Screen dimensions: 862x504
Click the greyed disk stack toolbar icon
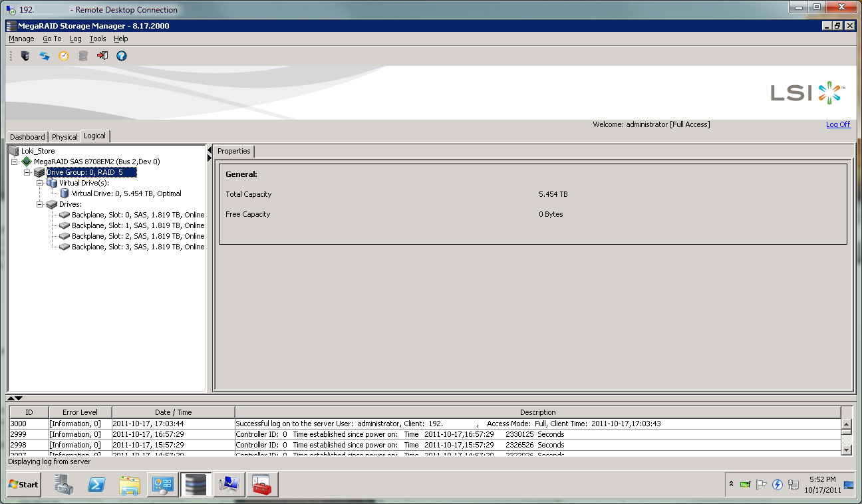point(83,56)
